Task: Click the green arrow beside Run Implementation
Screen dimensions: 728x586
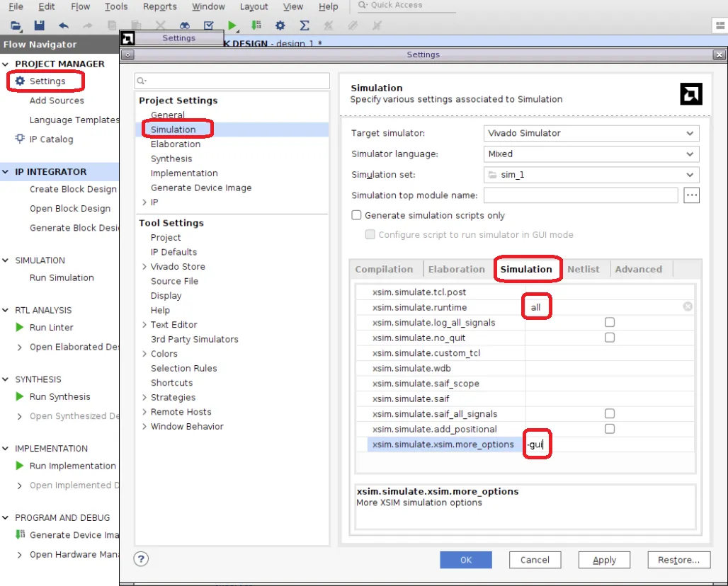Action: [20, 466]
